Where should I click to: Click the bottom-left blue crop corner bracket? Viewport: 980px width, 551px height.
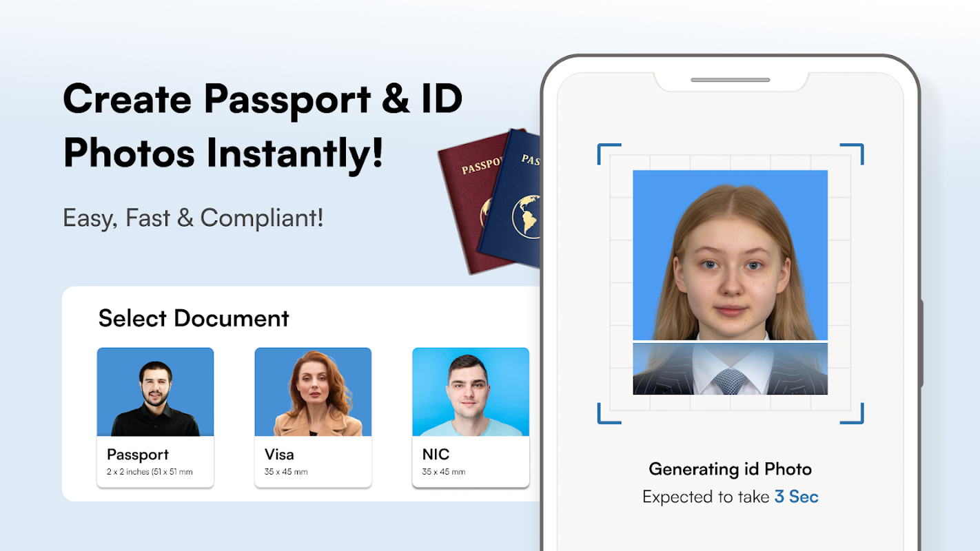(609, 413)
